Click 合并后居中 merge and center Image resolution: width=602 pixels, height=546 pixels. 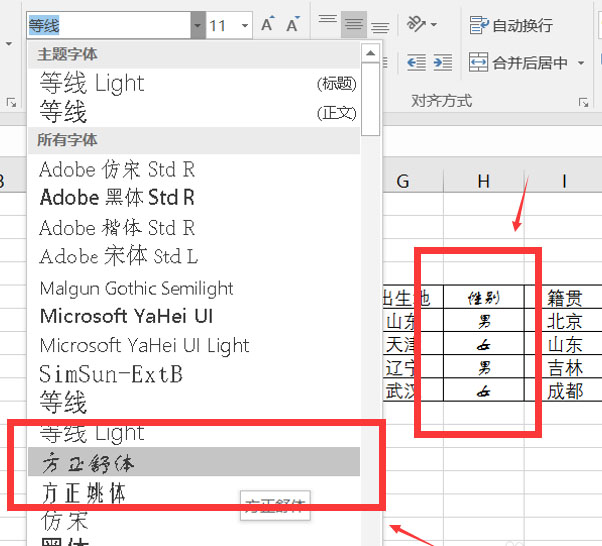518,62
